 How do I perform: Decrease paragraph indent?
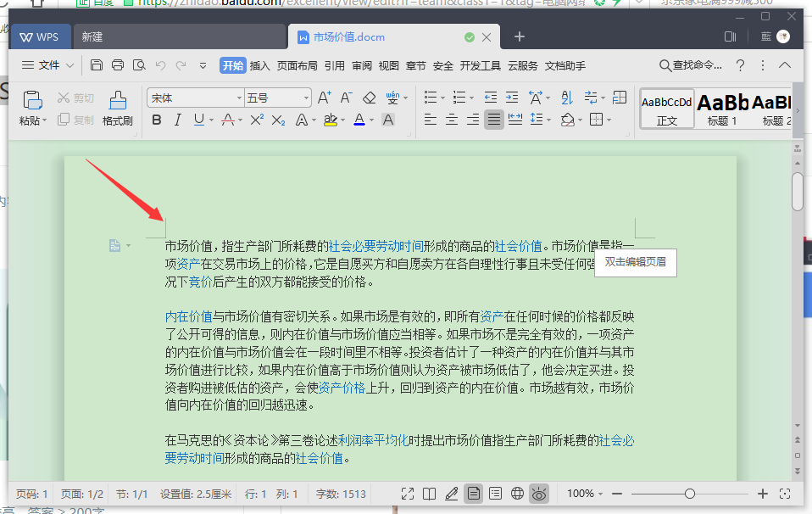[491, 98]
